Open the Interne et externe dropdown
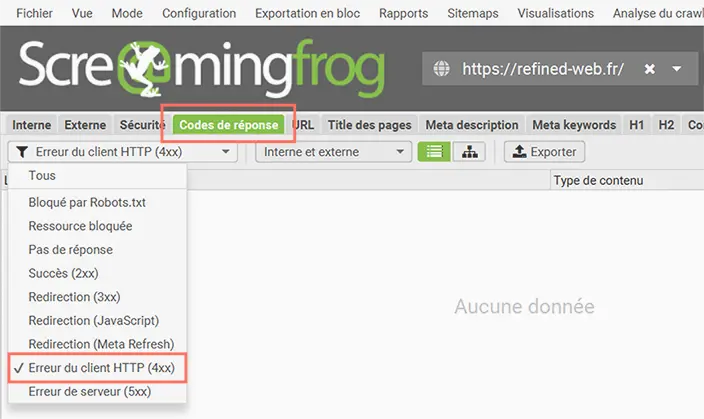Screen dimensions: 704x419 (x=333, y=152)
